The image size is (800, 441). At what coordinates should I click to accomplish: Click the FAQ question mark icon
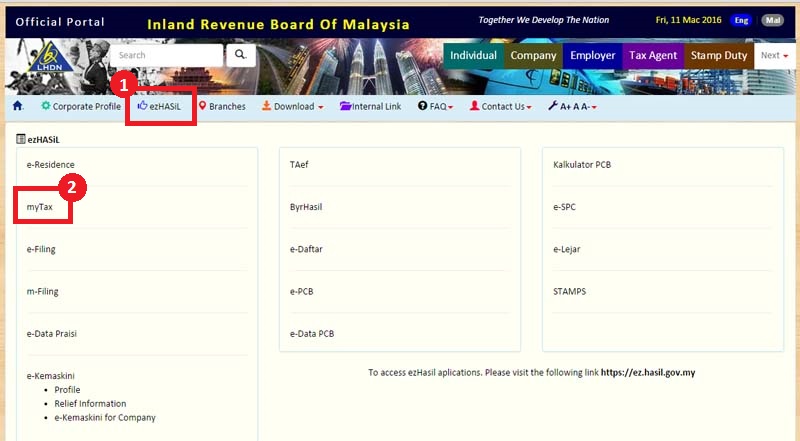[x=422, y=106]
